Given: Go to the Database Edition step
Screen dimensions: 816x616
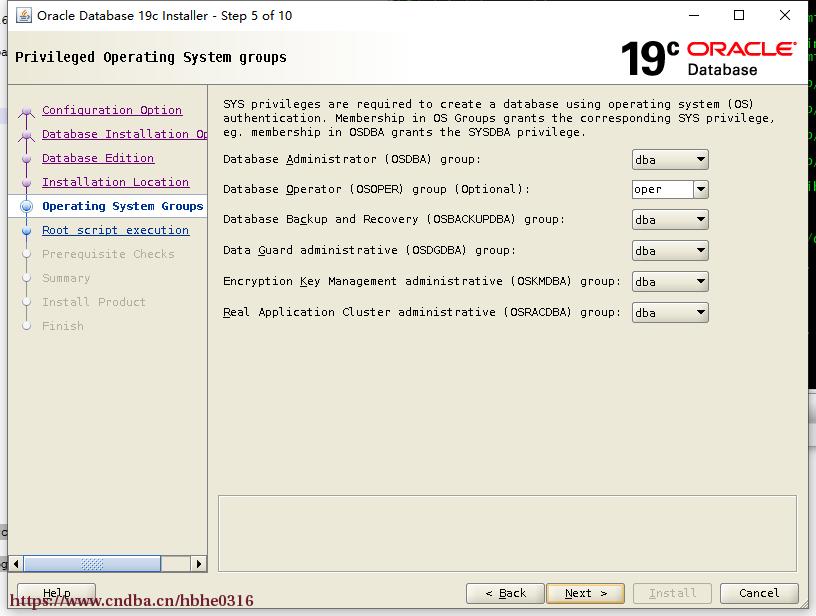Looking at the screenshot, I should coord(98,158).
